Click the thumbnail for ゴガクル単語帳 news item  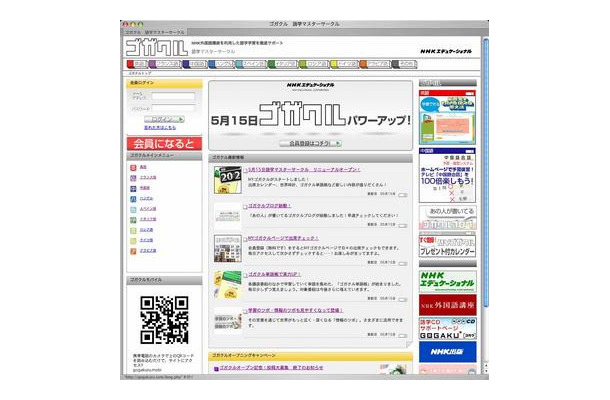point(228,285)
